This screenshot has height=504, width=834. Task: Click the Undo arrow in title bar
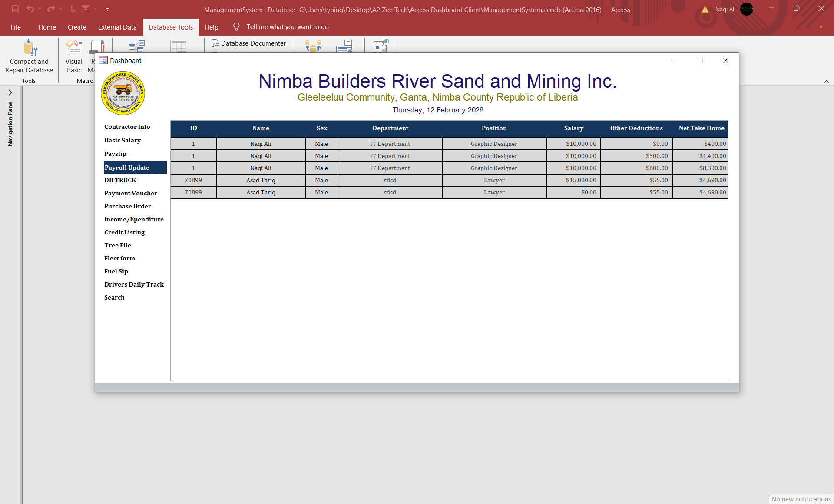[30, 9]
